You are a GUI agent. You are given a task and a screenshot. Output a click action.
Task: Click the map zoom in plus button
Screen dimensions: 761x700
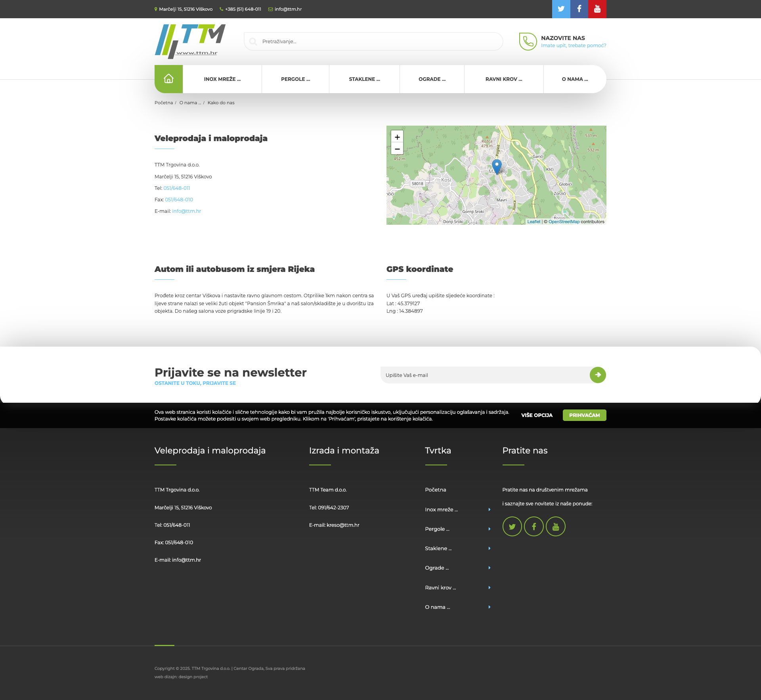coord(397,137)
